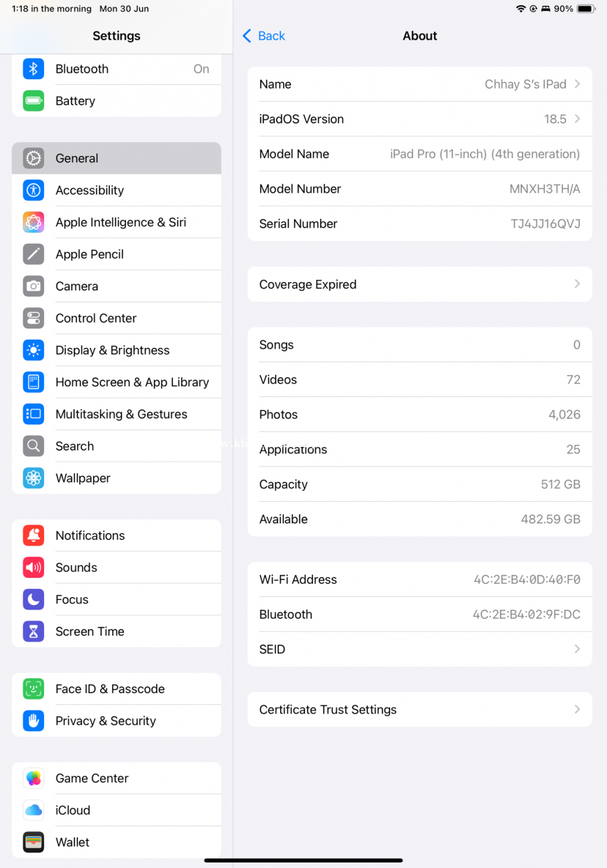Tap the Model Name value iPad Pro

click(485, 154)
